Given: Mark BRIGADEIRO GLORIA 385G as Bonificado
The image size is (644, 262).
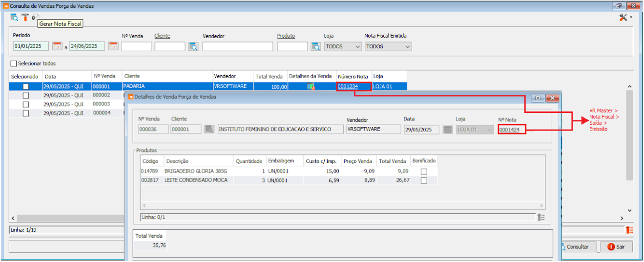Looking at the screenshot, I should 423,172.
